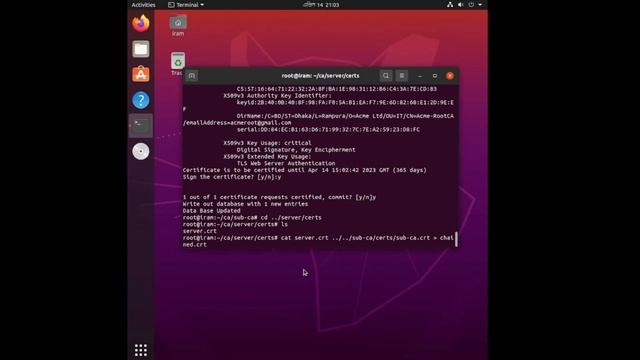Click the 'X509v3 Extended Key Usage:' line

(x=267, y=156)
